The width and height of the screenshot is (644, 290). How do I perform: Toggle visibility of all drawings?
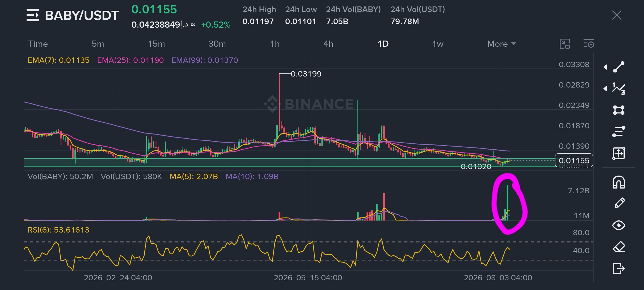point(619,225)
